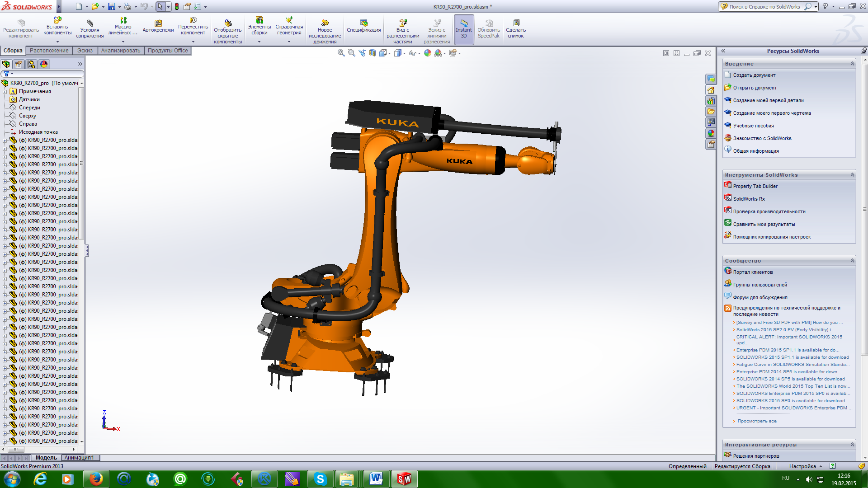868x488 pixels.
Task: Open File Explorer folder tab in task pane
Action: (x=711, y=112)
